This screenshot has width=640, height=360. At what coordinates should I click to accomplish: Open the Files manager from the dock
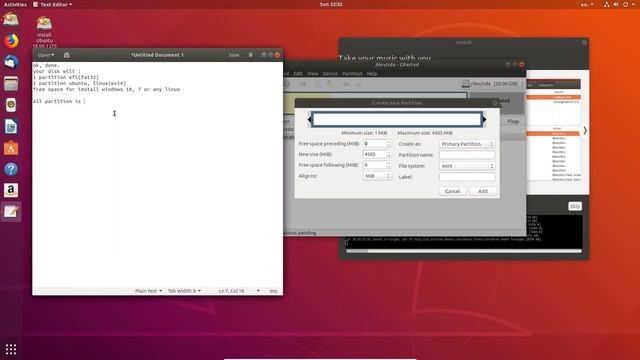click(11, 84)
